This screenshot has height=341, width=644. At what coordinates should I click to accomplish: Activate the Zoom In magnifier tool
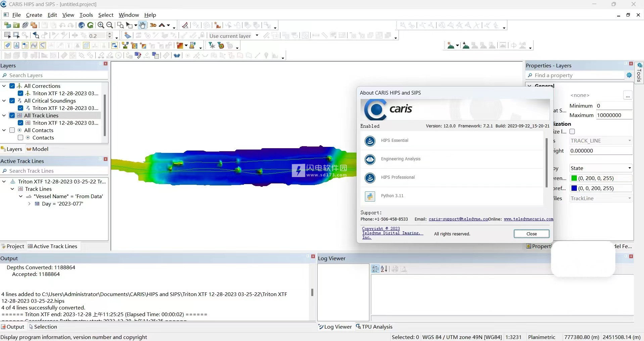[101, 25]
